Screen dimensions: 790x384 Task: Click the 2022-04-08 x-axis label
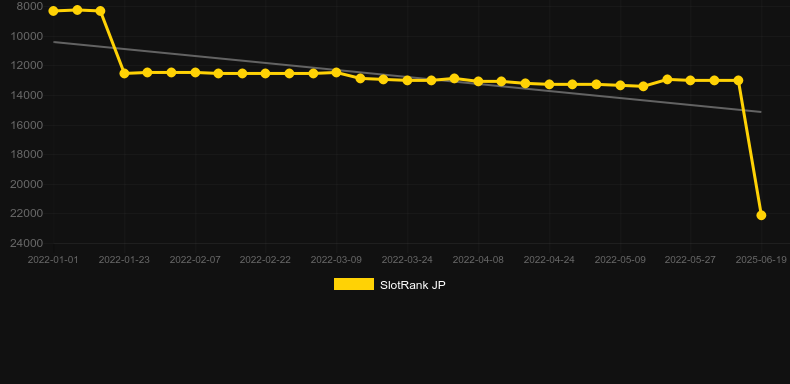[478, 260]
